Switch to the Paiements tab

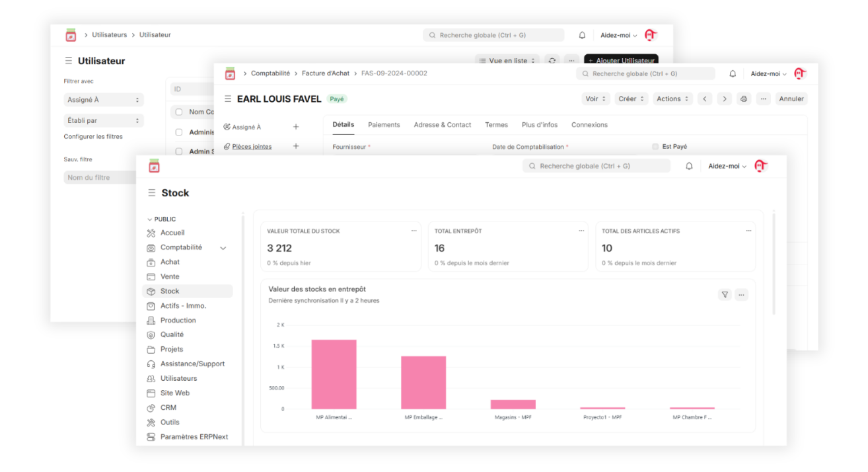[384, 124]
